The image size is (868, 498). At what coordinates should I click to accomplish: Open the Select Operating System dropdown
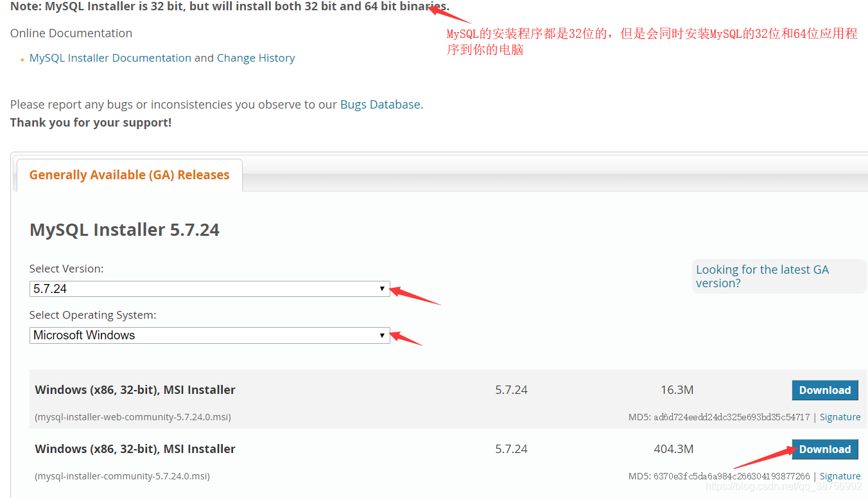click(x=209, y=335)
